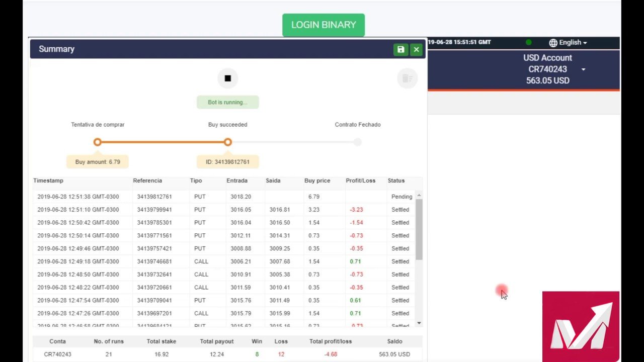Click the 563.05 USD balance in the header
Viewport: 644px width, 362px height.
coord(547,80)
